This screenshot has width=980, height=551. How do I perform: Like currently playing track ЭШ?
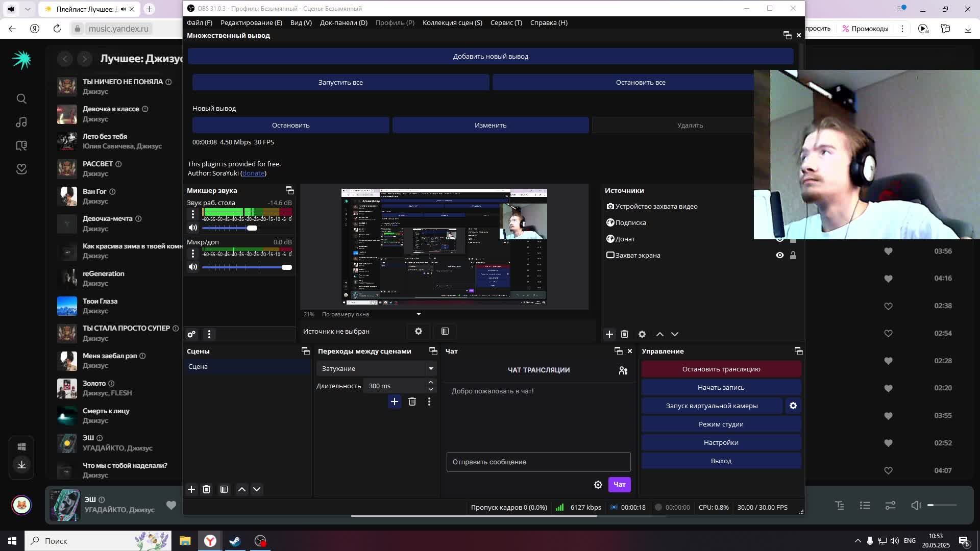pos(171,505)
